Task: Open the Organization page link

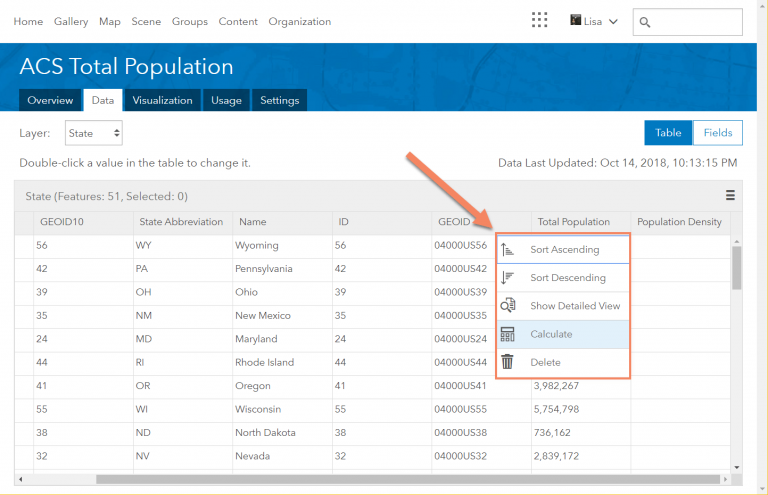Action: pyautogui.click(x=300, y=21)
